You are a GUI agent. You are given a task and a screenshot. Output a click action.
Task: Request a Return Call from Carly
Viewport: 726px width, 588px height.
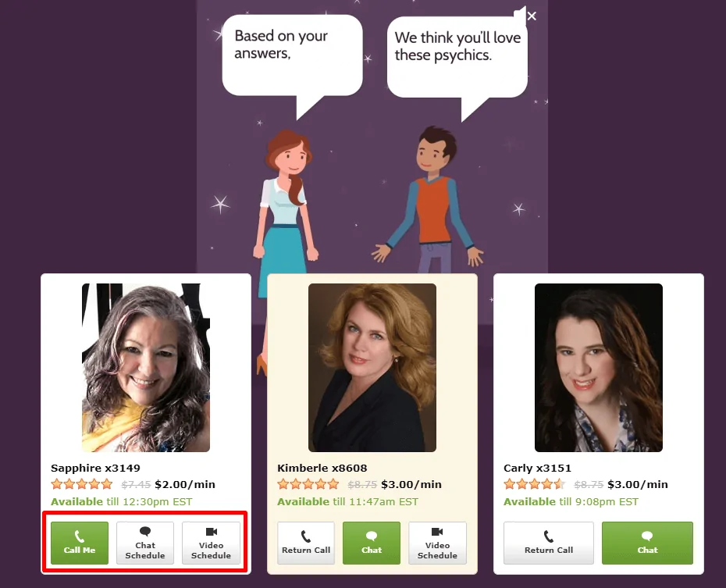tap(549, 543)
